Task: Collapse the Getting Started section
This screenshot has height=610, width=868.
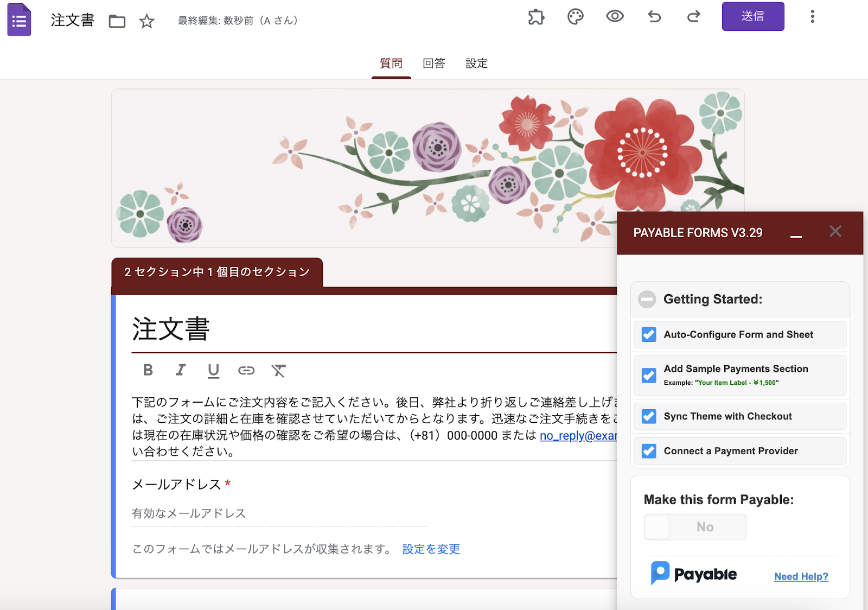Action: (x=647, y=299)
